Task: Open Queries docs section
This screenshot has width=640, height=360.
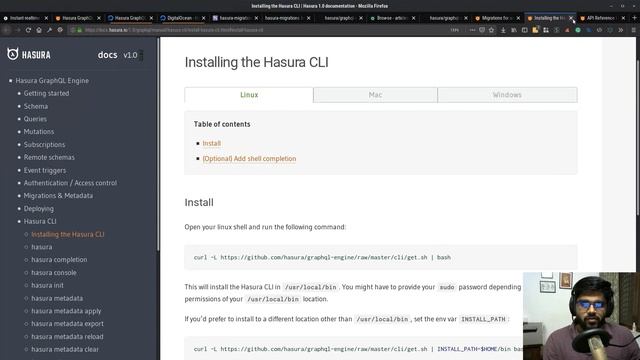Action: click(35, 119)
